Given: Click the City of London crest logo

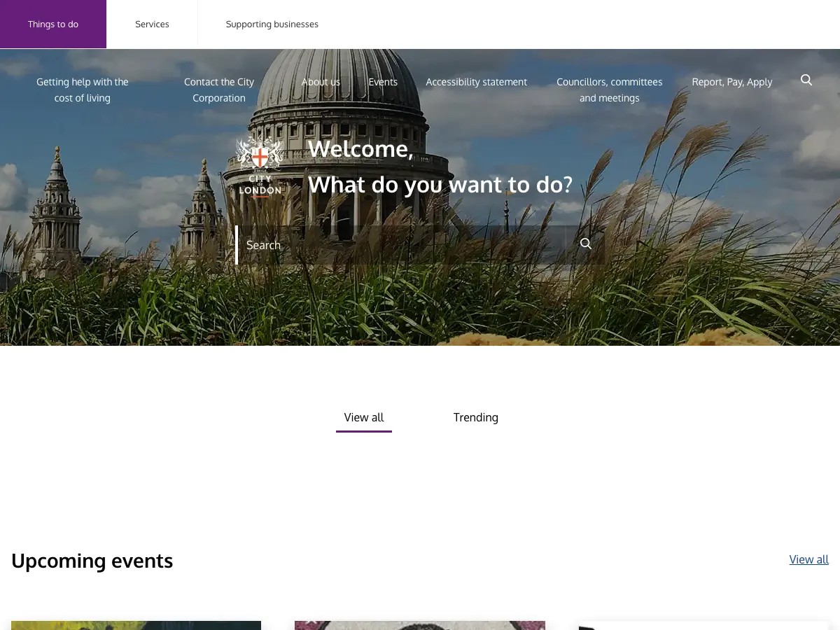Looking at the screenshot, I should 260,166.
